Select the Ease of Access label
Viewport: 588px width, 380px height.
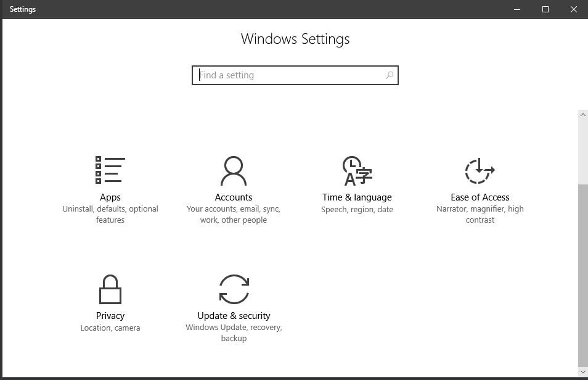(x=480, y=197)
